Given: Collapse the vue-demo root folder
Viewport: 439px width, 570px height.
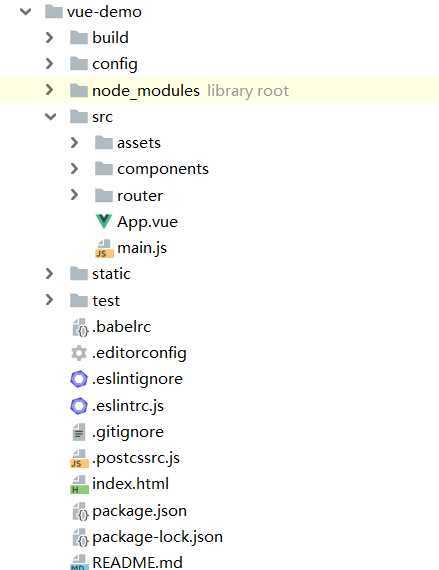Looking at the screenshot, I should (x=25, y=12).
